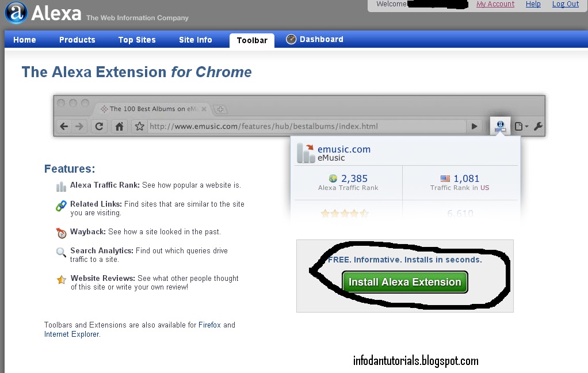This screenshot has width=588, height=373.
Task: Click the back arrow in browser mockup
Action: 64,127
